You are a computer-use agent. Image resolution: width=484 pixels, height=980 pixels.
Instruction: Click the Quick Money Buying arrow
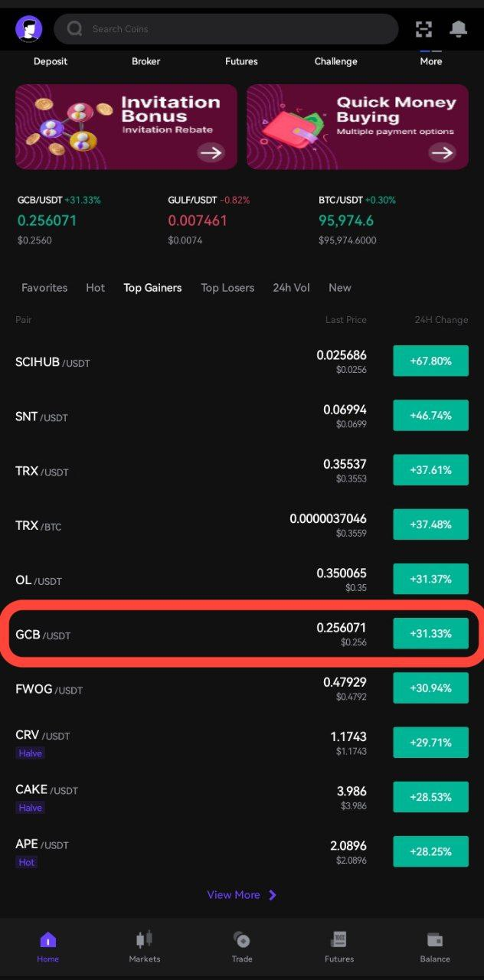tap(442, 152)
